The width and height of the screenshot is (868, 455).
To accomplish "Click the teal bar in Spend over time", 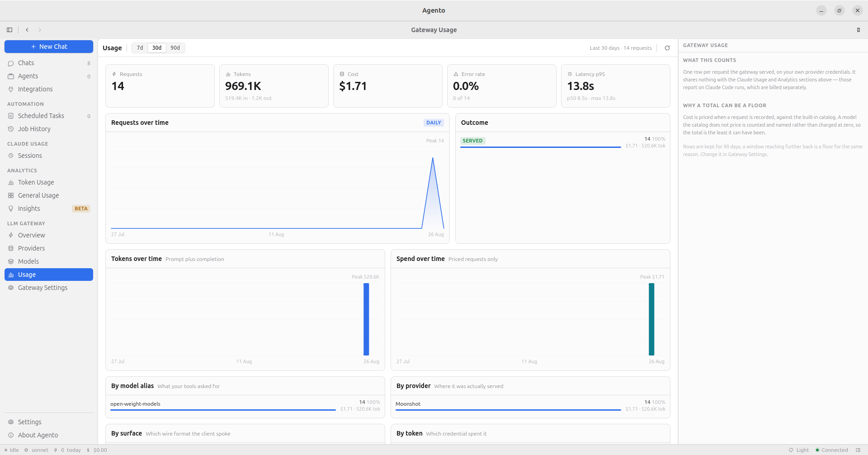I will tap(651, 319).
